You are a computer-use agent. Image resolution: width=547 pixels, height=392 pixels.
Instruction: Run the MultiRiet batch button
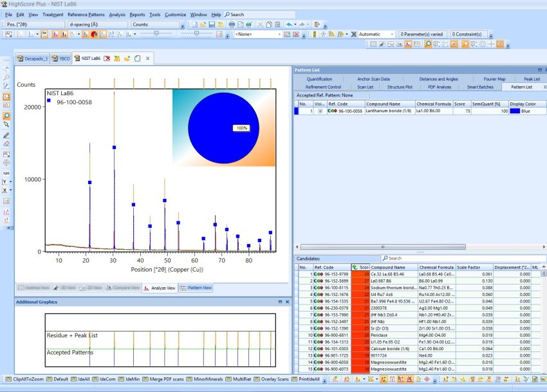[238, 379]
